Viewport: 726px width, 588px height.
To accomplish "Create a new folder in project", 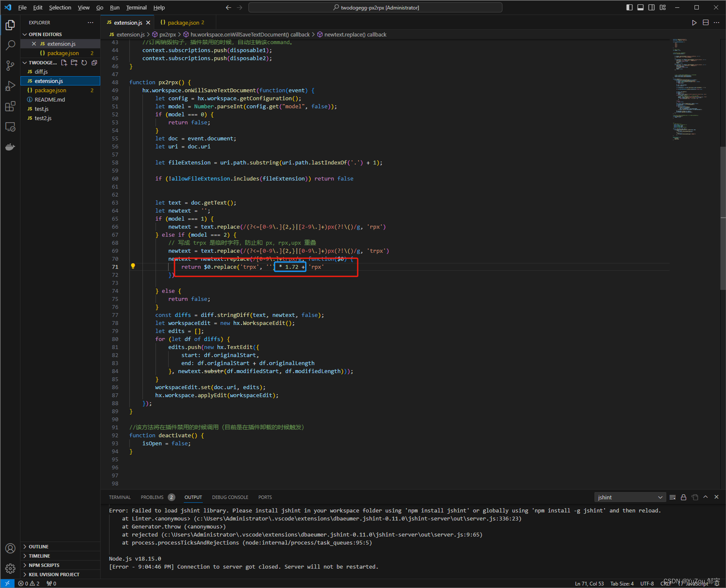I will tap(74, 63).
